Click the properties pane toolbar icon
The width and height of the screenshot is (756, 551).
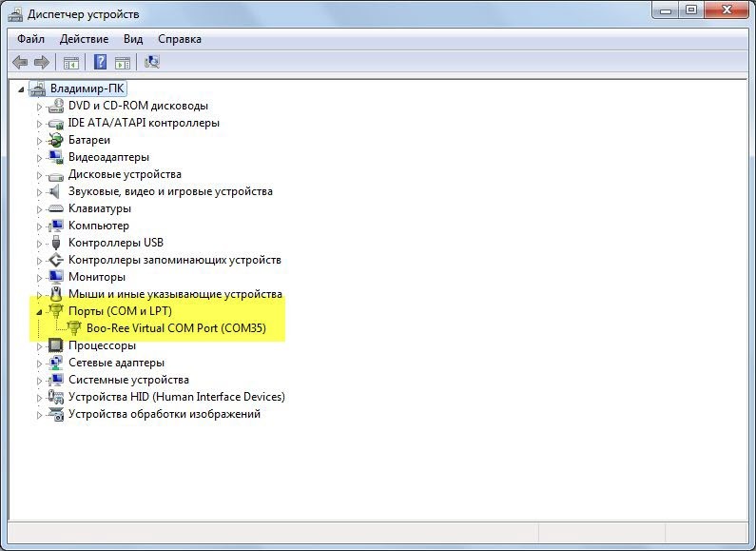pyautogui.click(x=123, y=62)
